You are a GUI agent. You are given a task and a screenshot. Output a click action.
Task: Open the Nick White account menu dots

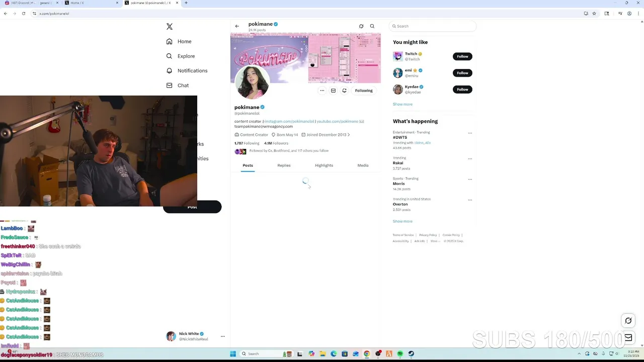coord(222,336)
